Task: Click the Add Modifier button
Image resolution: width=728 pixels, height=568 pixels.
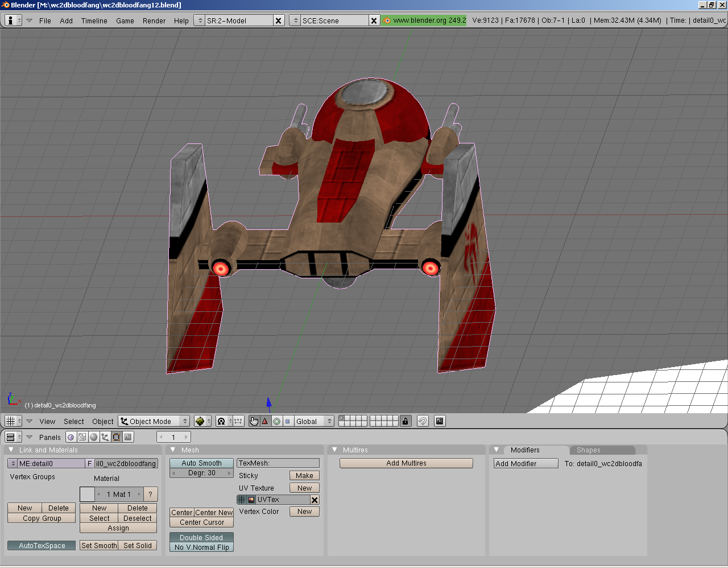Action: pyautogui.click(x=526, y=463)
